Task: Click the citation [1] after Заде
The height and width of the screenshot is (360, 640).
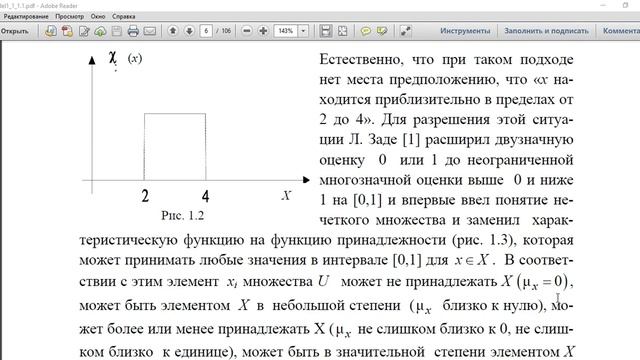Action: (411, 140)
